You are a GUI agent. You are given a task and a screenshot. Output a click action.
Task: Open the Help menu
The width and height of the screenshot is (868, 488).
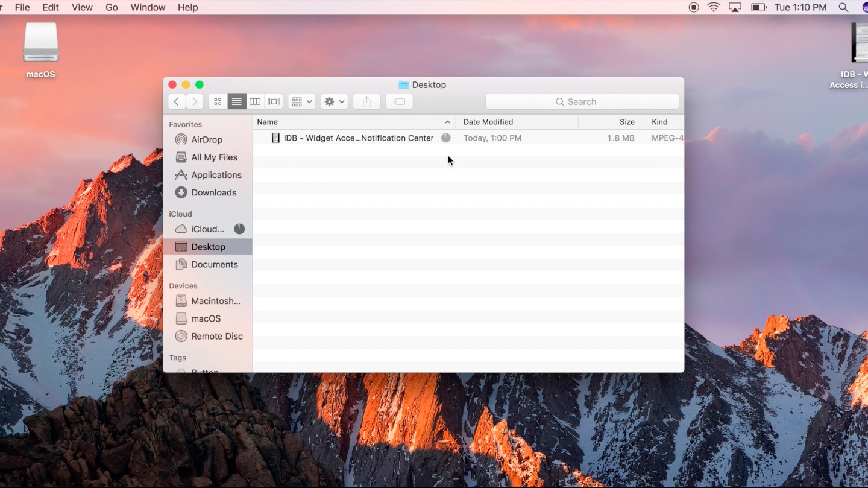[x=187, y=7]
